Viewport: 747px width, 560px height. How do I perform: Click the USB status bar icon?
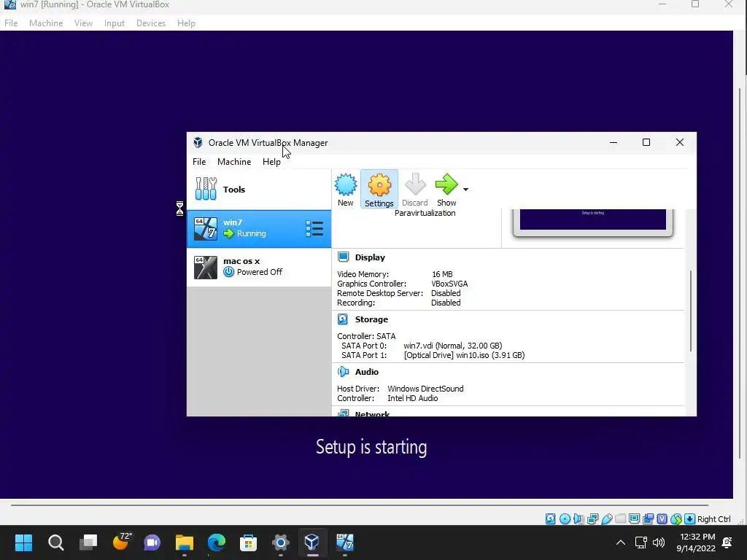[606, 519]
